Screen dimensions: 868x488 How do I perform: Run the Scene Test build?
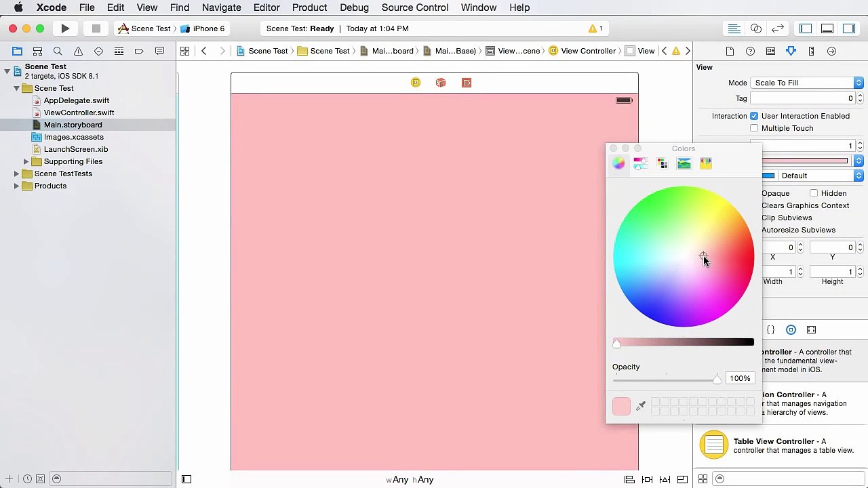(x=65, y=28)
